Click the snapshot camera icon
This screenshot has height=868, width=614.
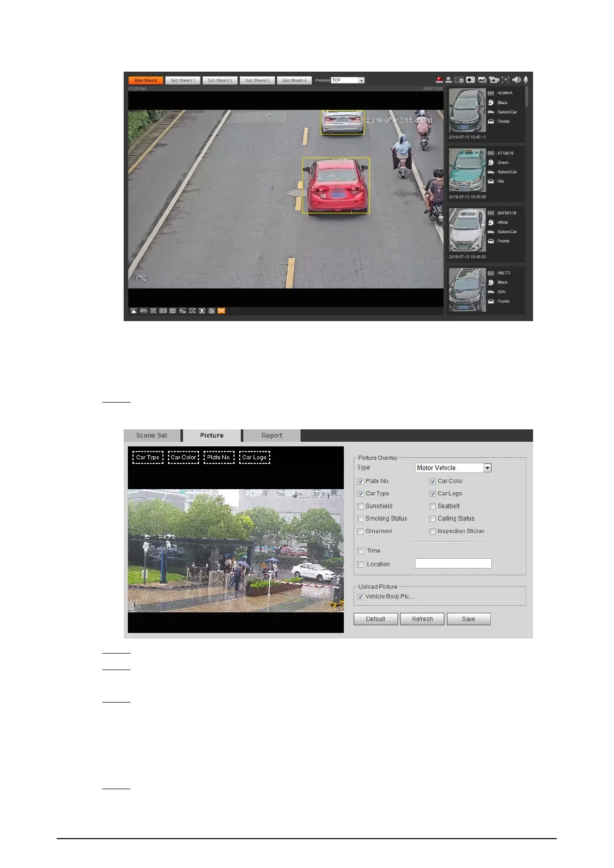click(x=470, y=80)
